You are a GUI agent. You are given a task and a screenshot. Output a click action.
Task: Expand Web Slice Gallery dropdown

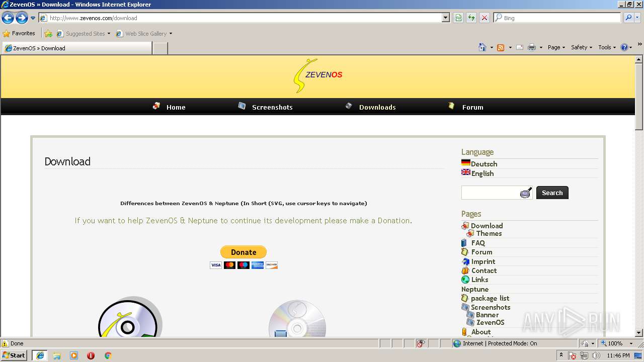tap(171, 34)
